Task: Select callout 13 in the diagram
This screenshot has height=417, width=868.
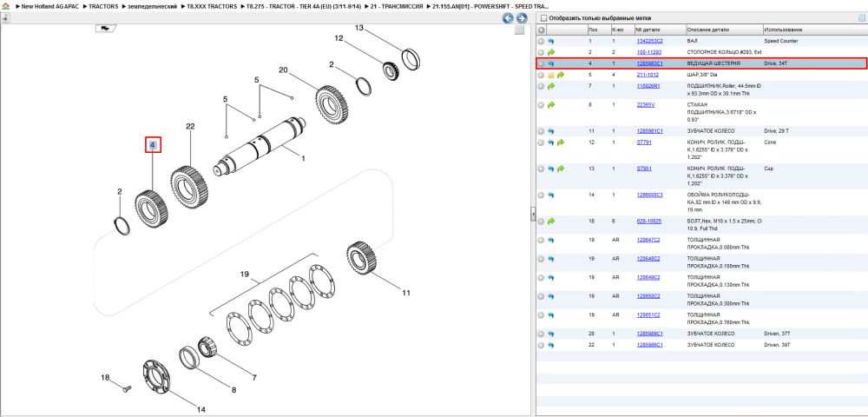Action: click(360, 28)
